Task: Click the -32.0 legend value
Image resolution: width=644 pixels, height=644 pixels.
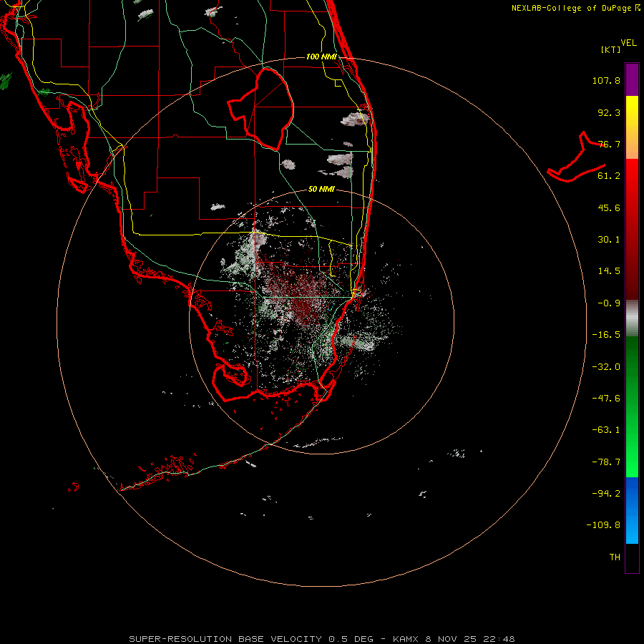Action: [x=606, y=367]
